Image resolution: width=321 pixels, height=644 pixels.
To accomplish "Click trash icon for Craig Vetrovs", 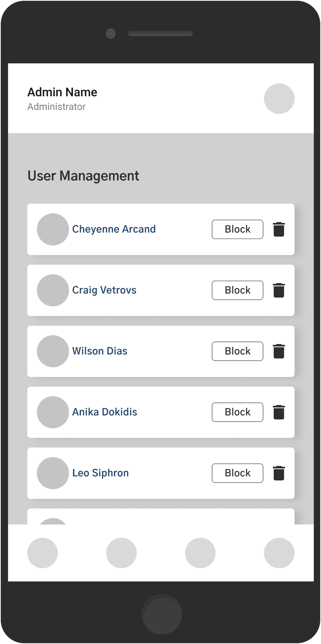I will pyautogui.click(x=279, y=290).
